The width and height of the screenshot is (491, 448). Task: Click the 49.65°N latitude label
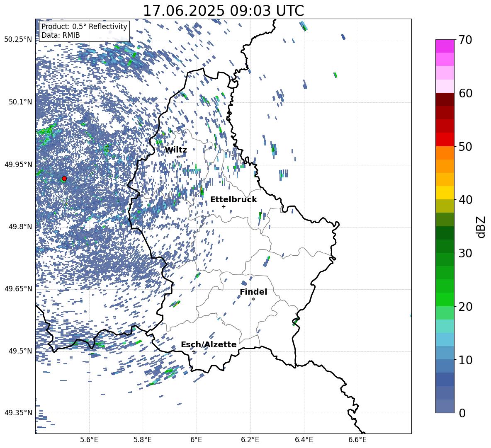click(x=18, y=288)
